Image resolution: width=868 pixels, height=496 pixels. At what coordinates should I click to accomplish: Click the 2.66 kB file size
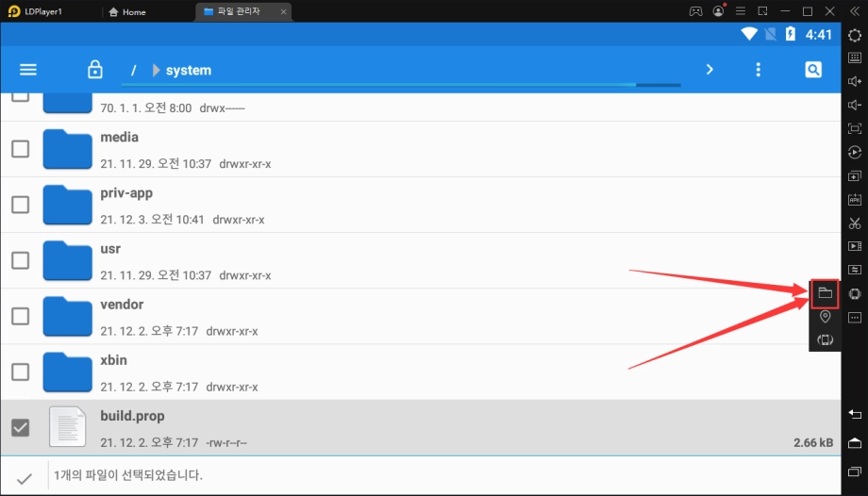click(813, 442)
